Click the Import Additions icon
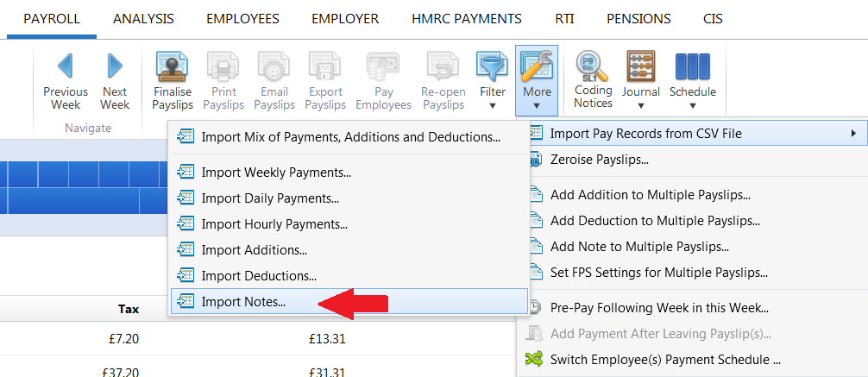The height and width of the screenshot is (377, 868). 186,249
